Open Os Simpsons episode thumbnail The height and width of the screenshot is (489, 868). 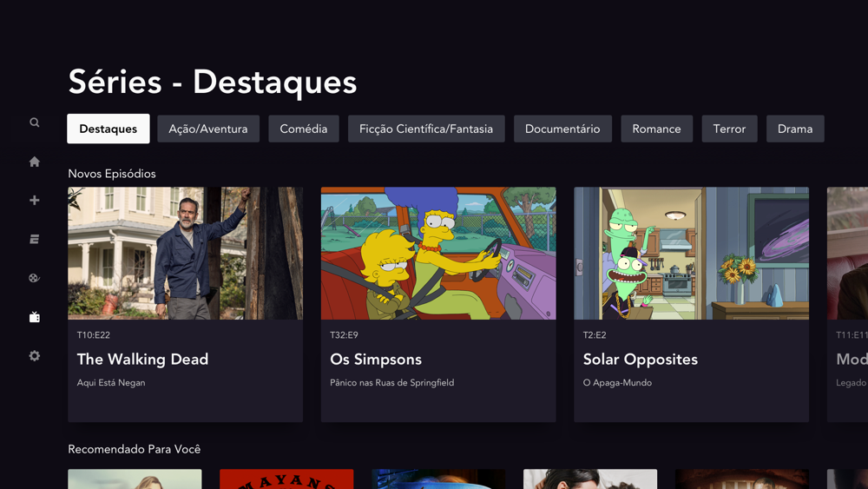point(438,253)
